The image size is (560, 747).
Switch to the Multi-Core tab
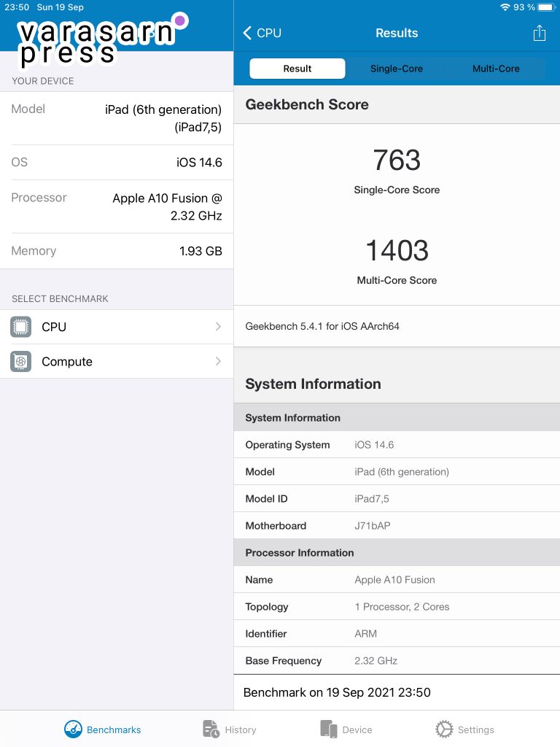pyautogui.click(x=496, y=69)
